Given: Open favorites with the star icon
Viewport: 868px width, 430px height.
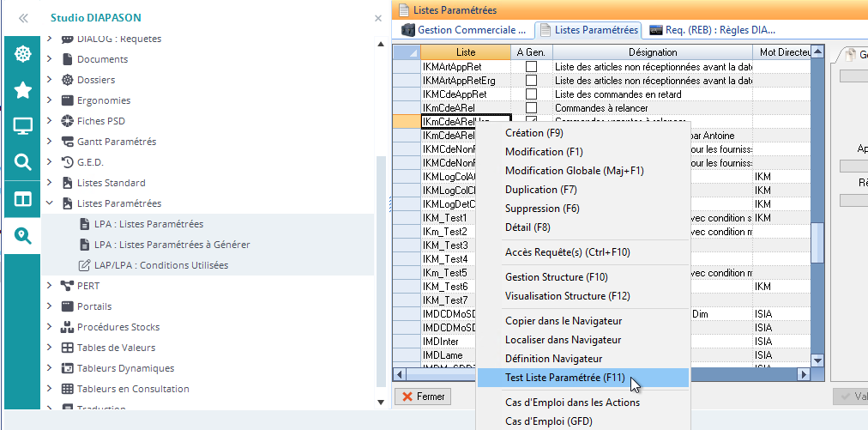Looking at the screenshot, I should 22,90.
